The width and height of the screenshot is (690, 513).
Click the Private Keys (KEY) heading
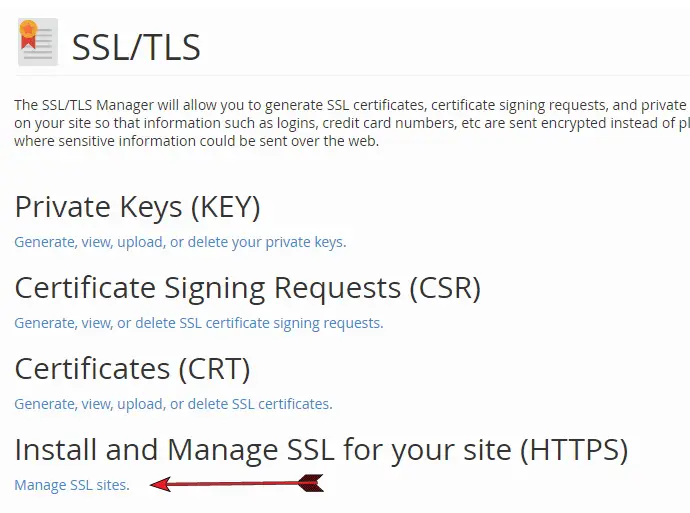tap(138, 207)
